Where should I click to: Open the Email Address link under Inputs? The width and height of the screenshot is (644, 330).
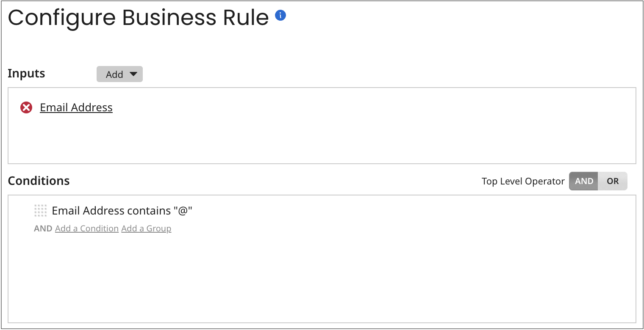(x=76, y=108)
